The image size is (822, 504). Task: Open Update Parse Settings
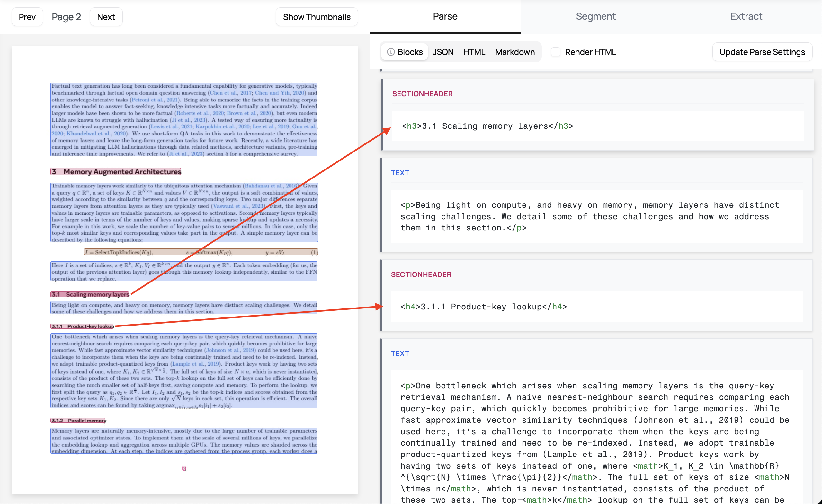pos(762,52)
